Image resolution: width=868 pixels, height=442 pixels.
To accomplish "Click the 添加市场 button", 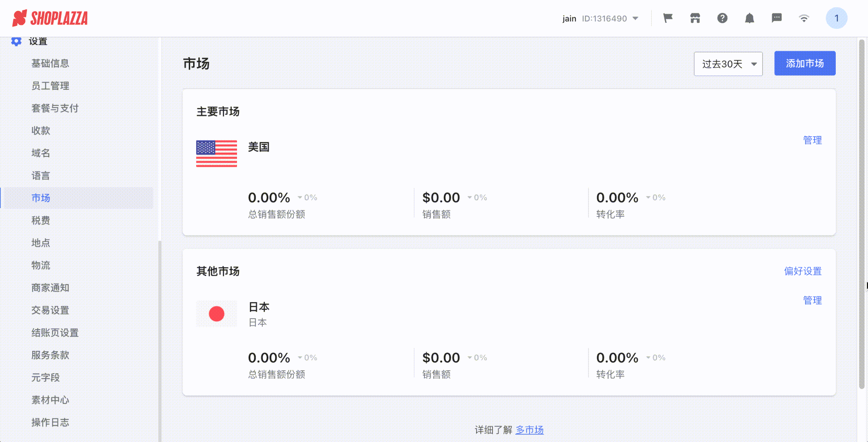I will click(805, 63).
